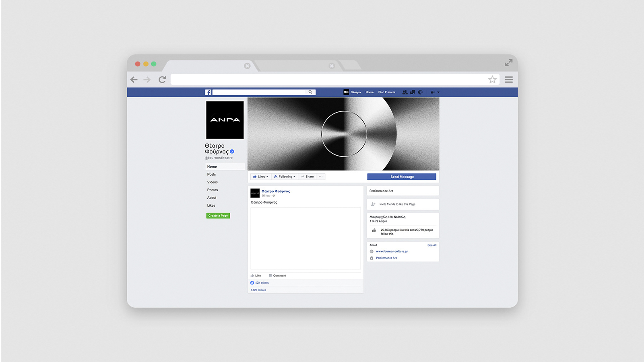Open www.fournos-culture.gr link
Screen dimensions: 644x362
coord(392,251)
